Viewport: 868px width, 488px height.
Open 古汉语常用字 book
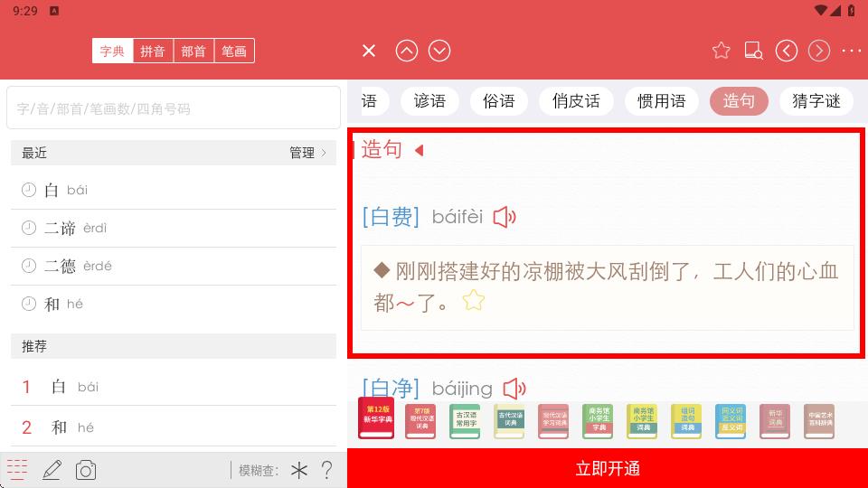pyautogui.click(x=465, y=422)
